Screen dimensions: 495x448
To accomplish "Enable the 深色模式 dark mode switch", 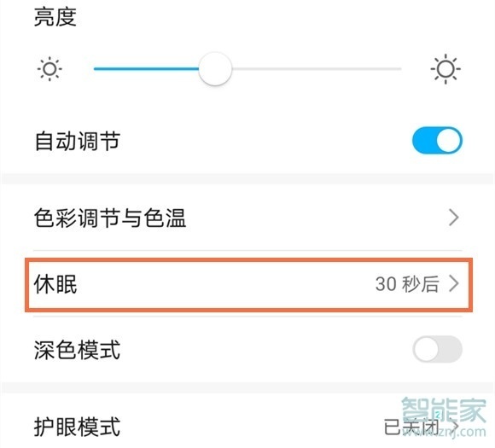I will 437,349.
